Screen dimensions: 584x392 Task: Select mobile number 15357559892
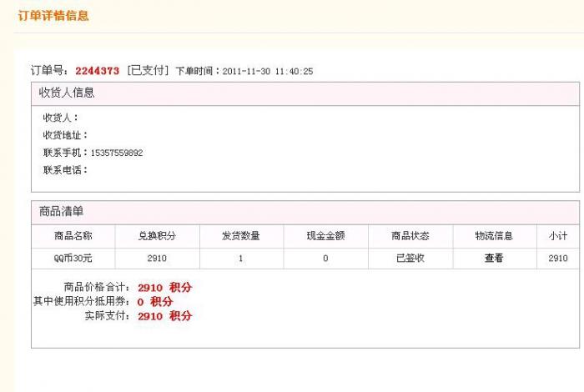coord(117,153)
